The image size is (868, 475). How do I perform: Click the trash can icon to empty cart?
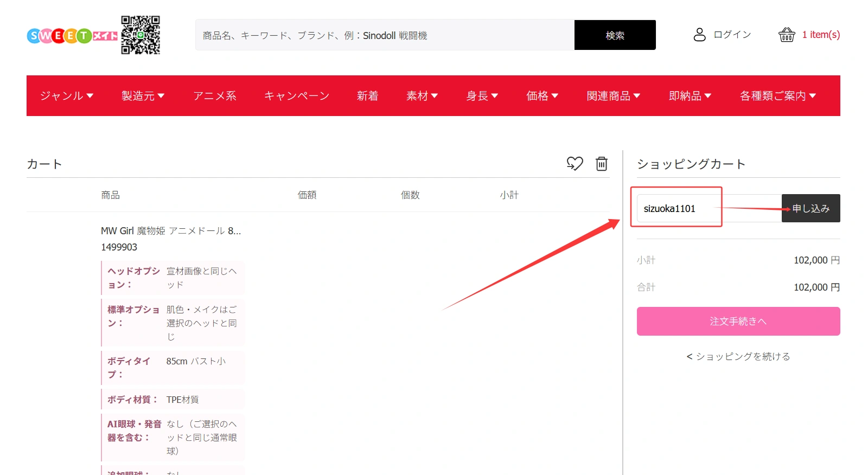(602, 163)
